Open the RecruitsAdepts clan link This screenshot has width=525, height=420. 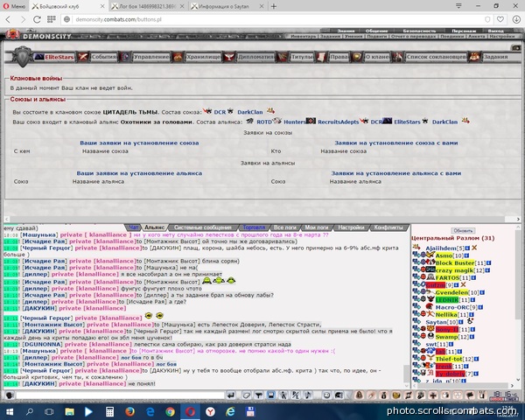coord(338,122)
